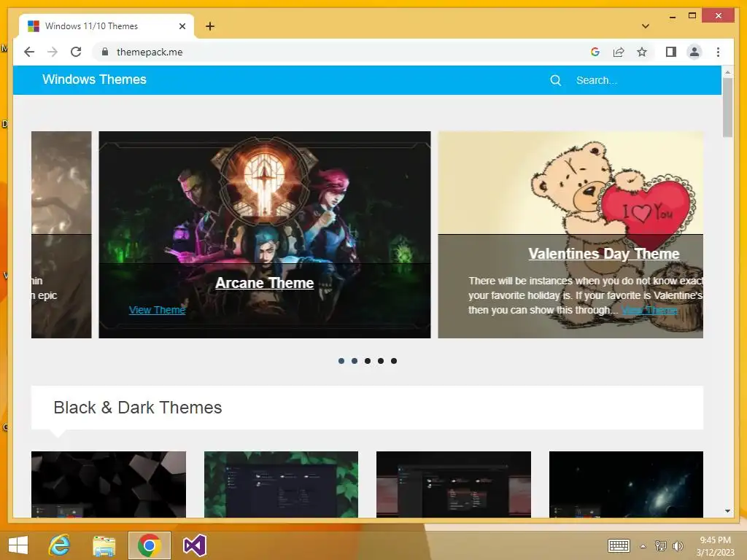The image size is (747, 560).
Task: Open the volume control tray icon
Action: pyautogui.click(x=678, y=545)
